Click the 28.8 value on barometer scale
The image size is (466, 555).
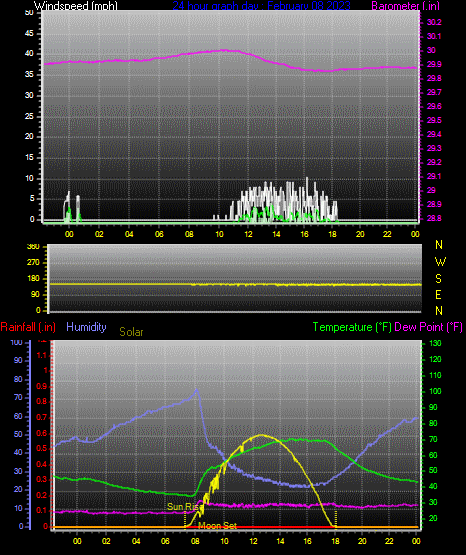(434, 218)
